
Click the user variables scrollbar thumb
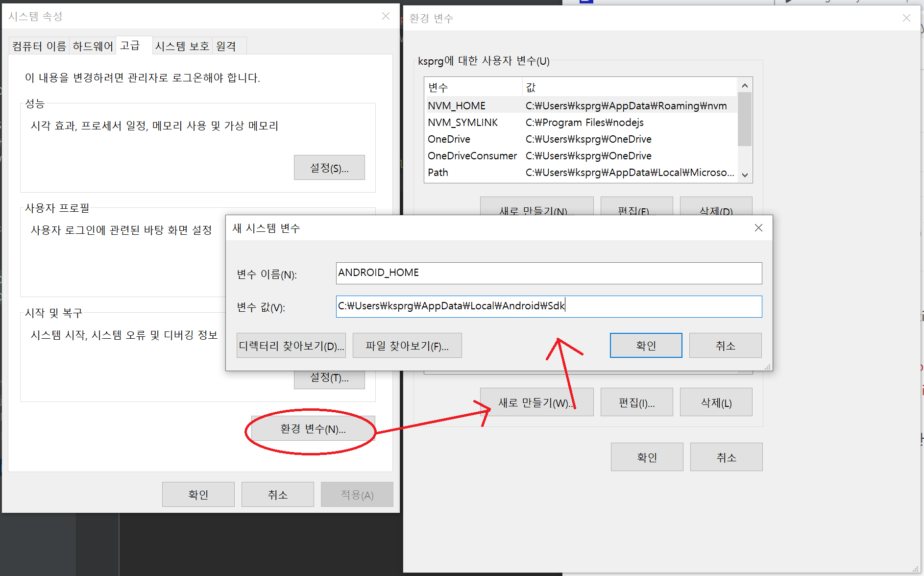[745, 119]
